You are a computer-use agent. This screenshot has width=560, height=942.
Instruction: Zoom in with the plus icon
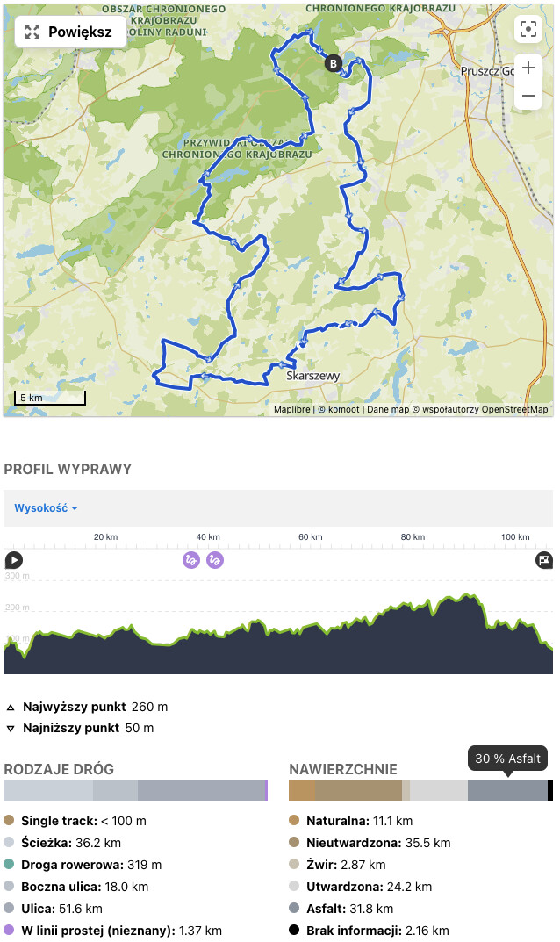(528, 68)
